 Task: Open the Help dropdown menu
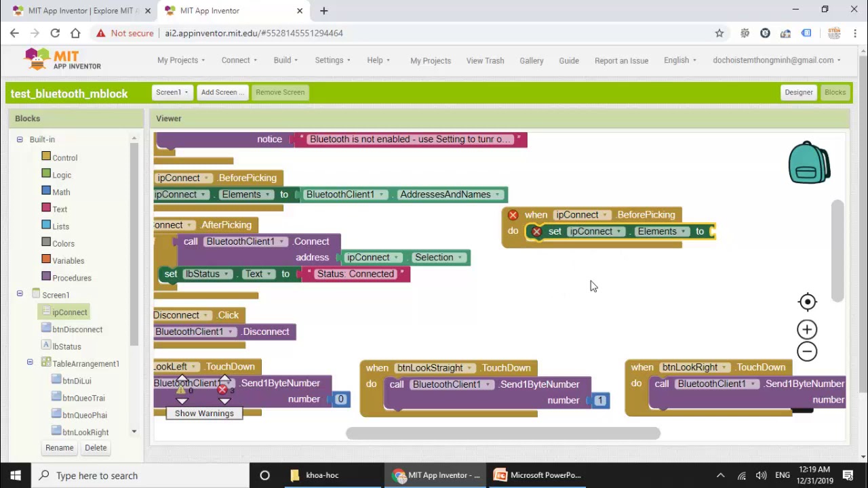(x=378, y=60)
